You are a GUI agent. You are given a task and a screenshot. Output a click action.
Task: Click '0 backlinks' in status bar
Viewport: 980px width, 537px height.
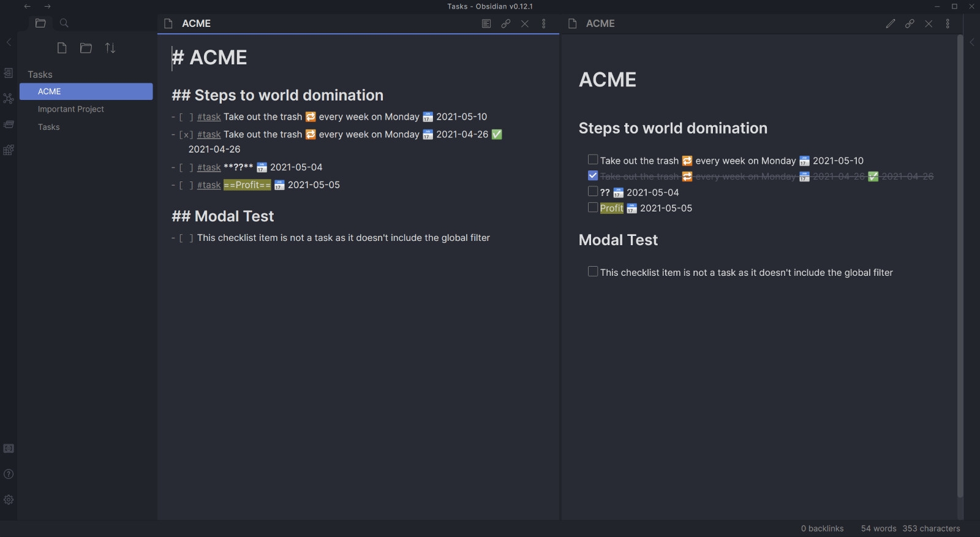coord(822,528)
